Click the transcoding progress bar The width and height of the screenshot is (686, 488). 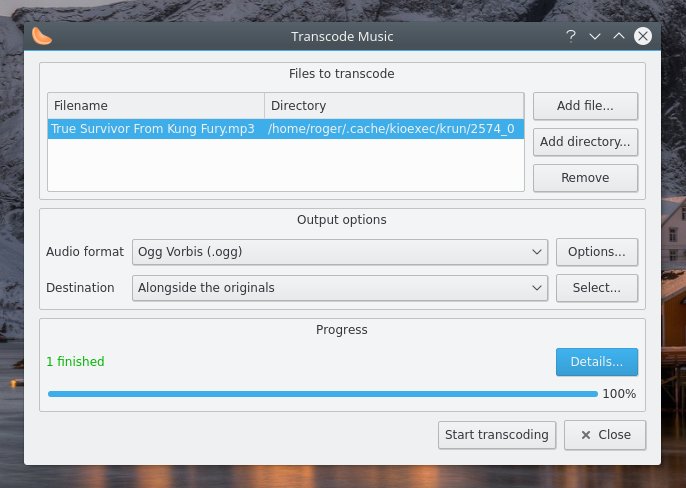pyautogui.click(x=323, y=394)
